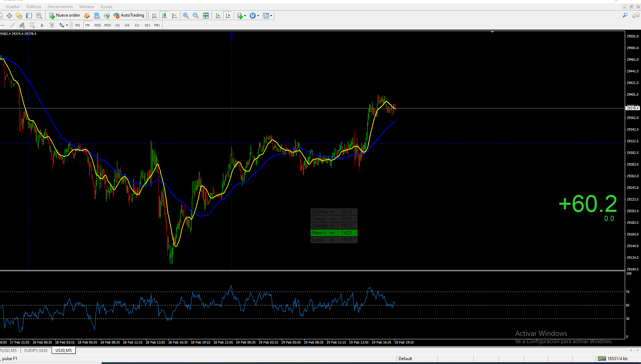
Task: Open the tile windows grid icon
Action: coord(206,16)
